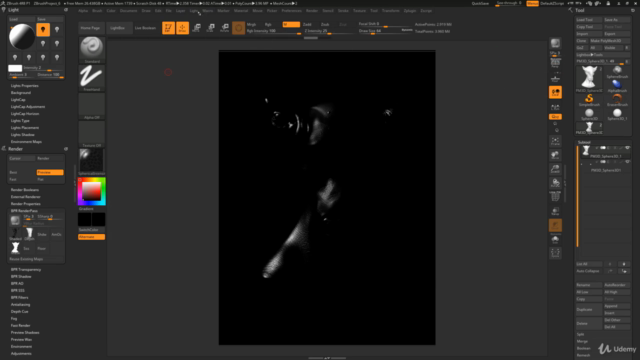Viewport: 640px width, 360px height.
Task: Select the Draw mode icon in toolbar
Action: 182,28
